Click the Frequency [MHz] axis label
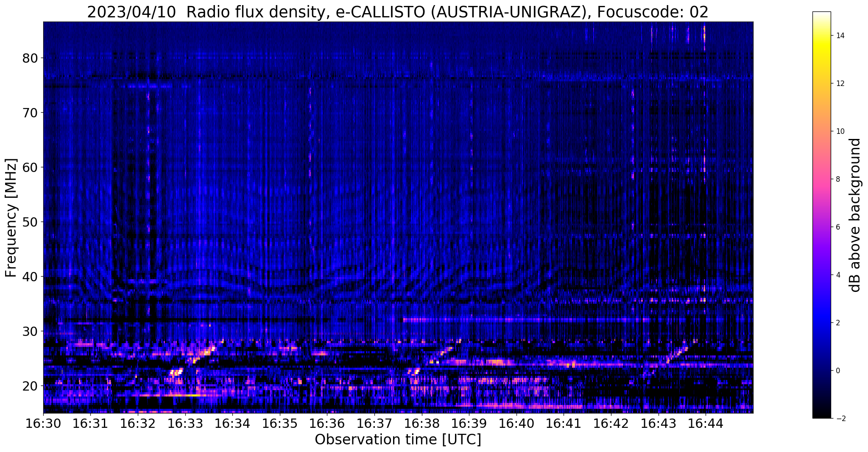 [11, 218]
